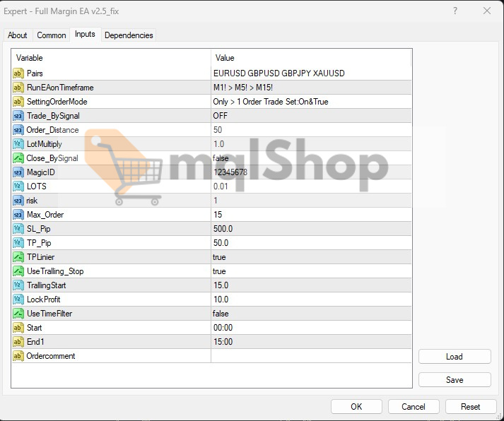Viewport: 504px width, 421px height.
Task: Click the boolean icon beside Close_BySignal
Action: (x=18, y=158)
